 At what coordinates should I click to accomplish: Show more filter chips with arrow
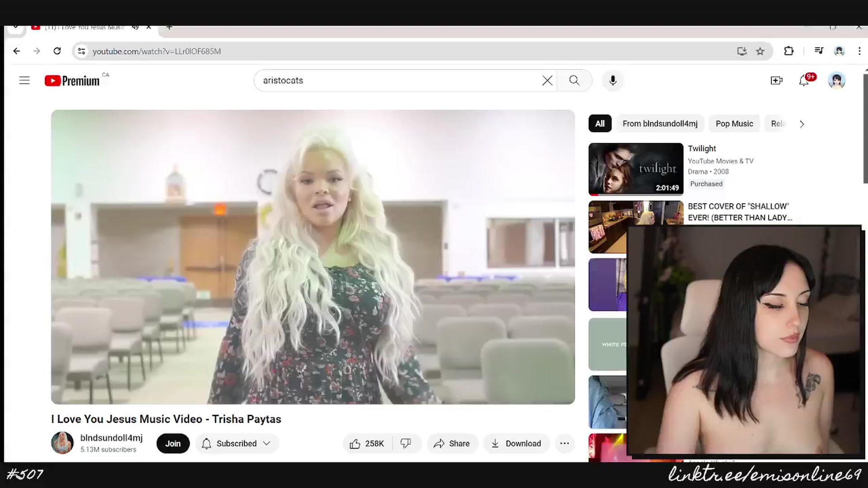coord(802,124)
